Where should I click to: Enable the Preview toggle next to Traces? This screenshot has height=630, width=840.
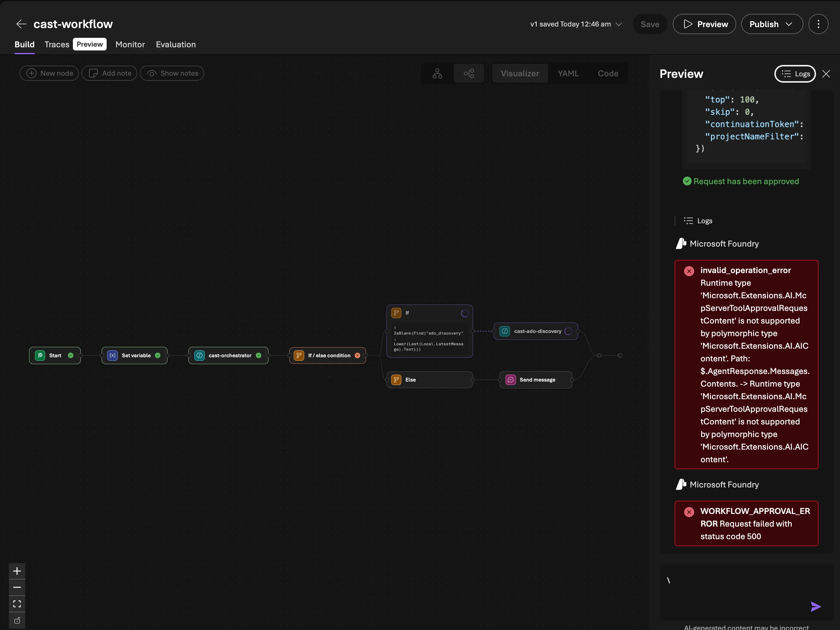90,44
